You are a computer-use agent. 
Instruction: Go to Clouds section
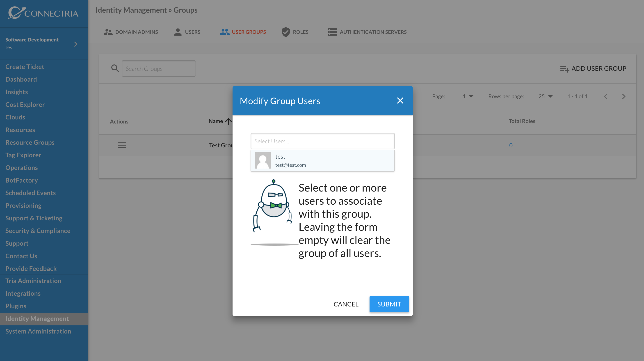(15, 117)
